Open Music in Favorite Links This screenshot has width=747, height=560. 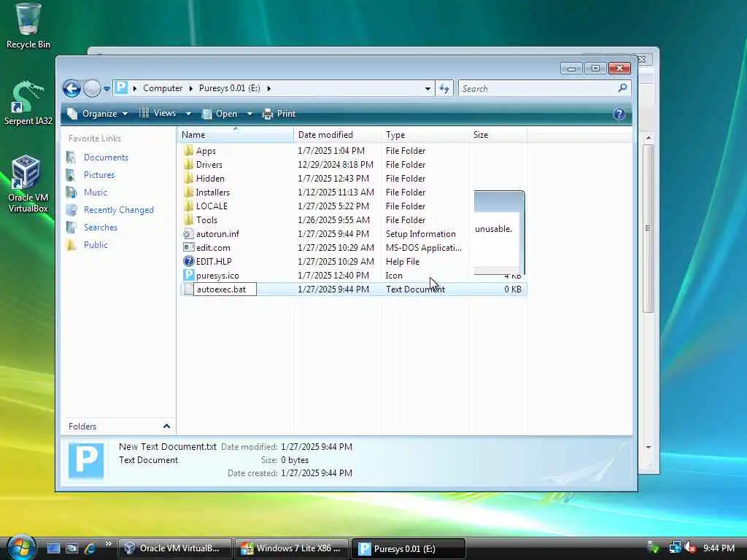point(96,192)
